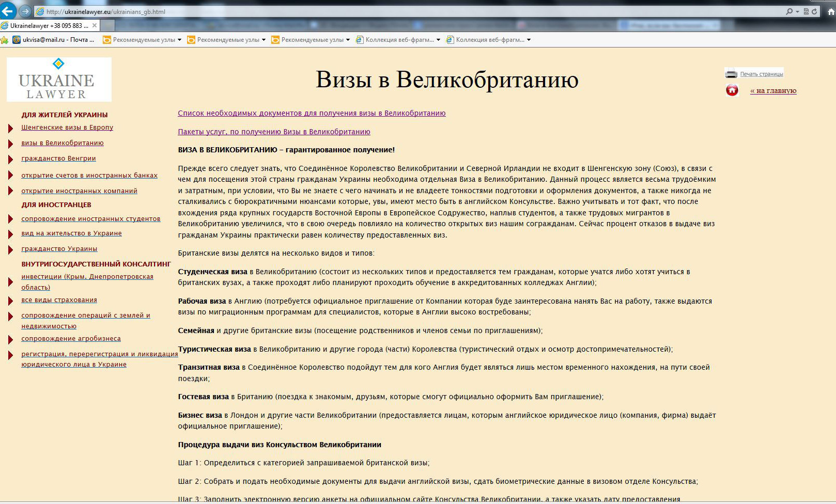The width and height of the screenshot is (836, 504).
Task: Click the favorites star icon on the bar
Action: pyautogui.click(x=4, y=40)
